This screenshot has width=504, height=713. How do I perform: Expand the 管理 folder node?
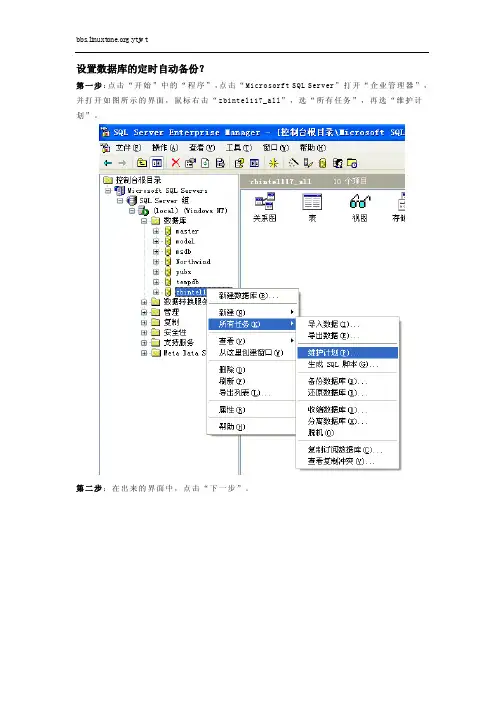click(x=144, y=312)
